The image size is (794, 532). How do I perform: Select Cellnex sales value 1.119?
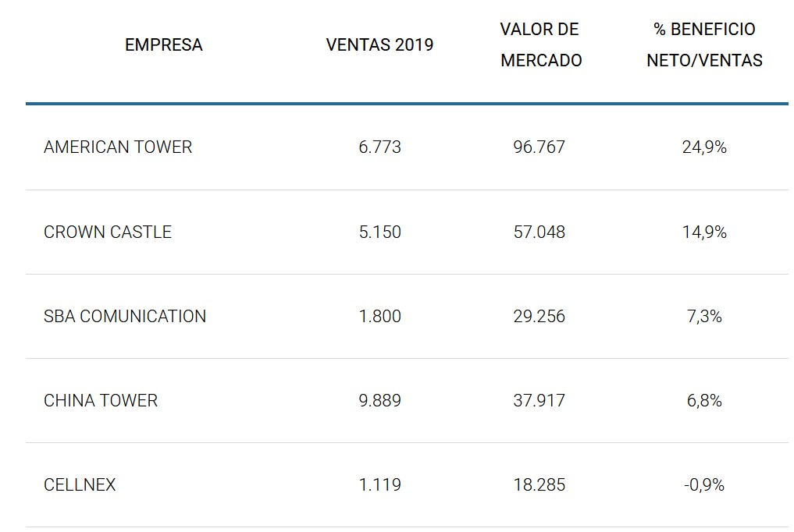[379, 485]
